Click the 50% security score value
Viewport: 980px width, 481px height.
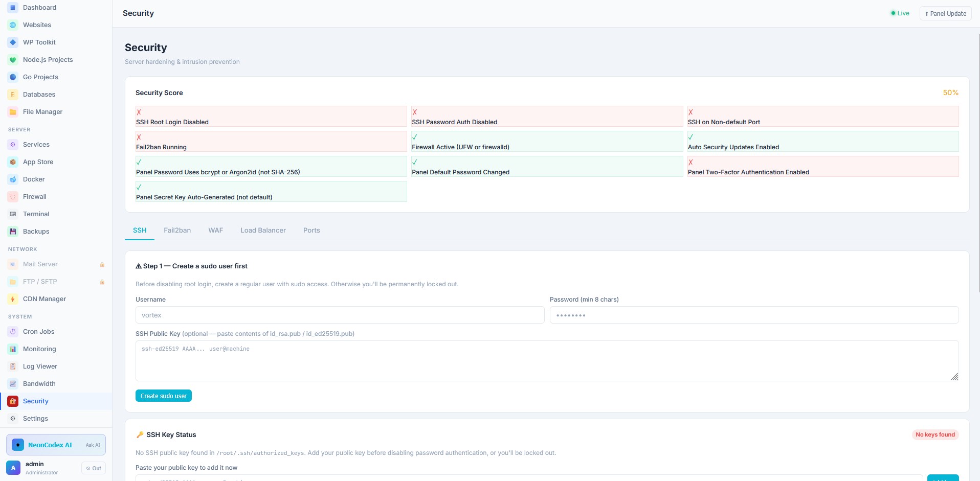pyautogui.click(x=951, y=93)
